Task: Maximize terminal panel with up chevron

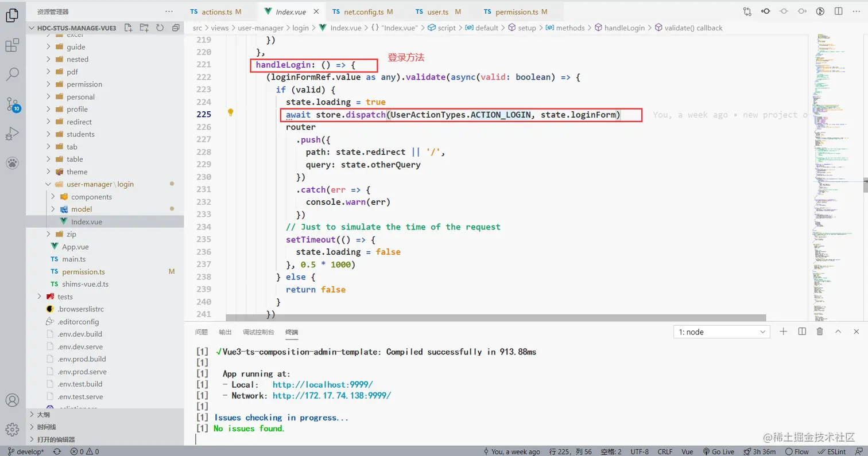Action: click(x=838, y=332)
